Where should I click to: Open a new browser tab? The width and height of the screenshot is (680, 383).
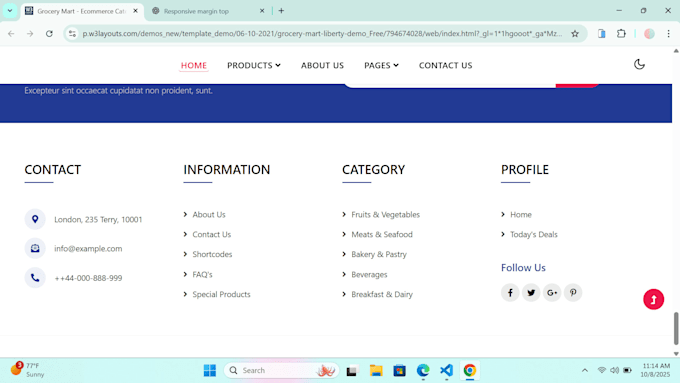point(281,11)
